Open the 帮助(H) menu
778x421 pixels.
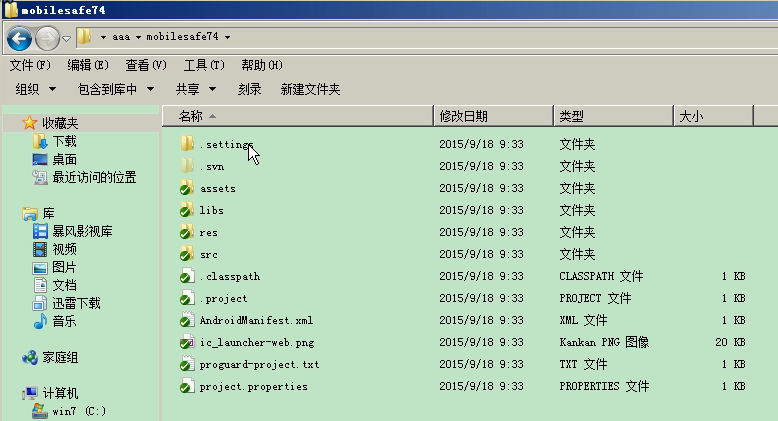click(x=262, y=65)
